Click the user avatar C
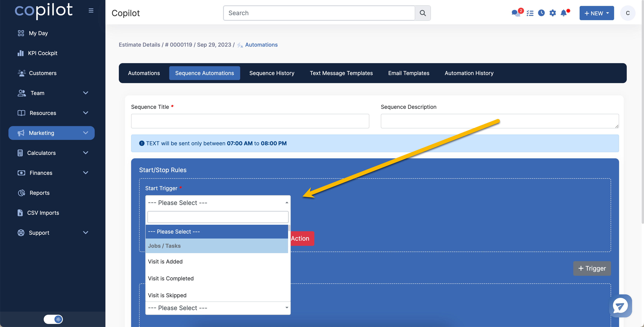This screenshot has width=644, height=327. coord(628,13)
